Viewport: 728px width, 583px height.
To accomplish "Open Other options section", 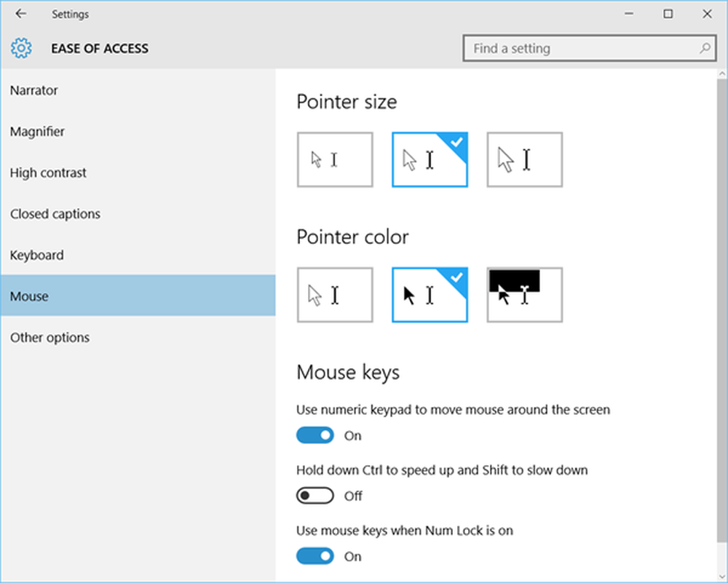I will point(50,338).
